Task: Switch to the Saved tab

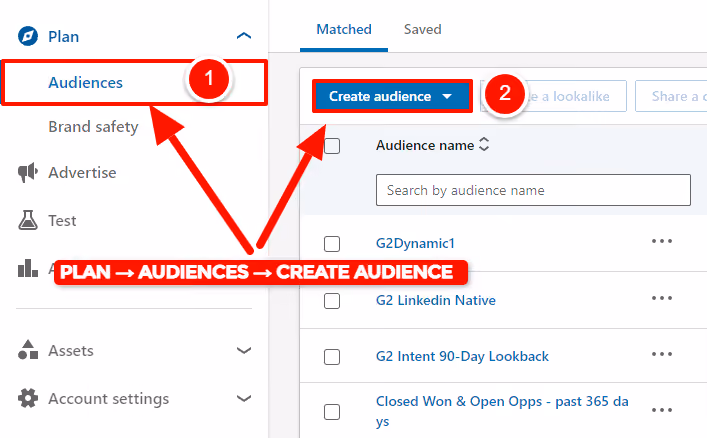Action: (422, 30)
